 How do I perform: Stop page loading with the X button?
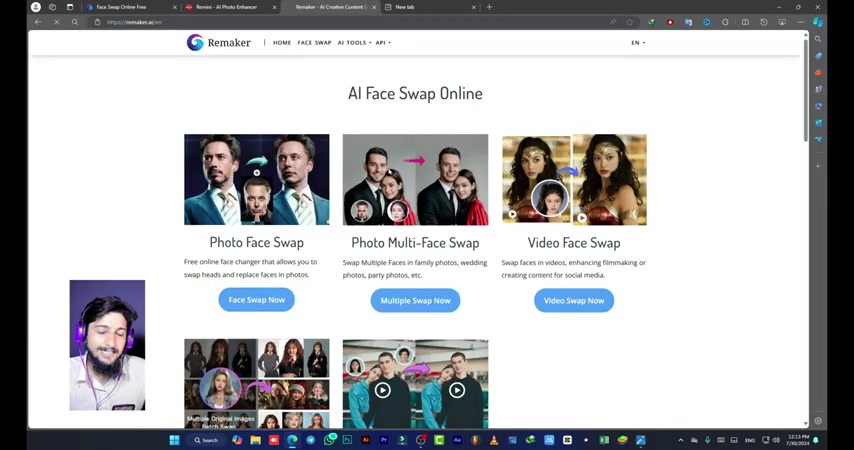tap(57, 22)
